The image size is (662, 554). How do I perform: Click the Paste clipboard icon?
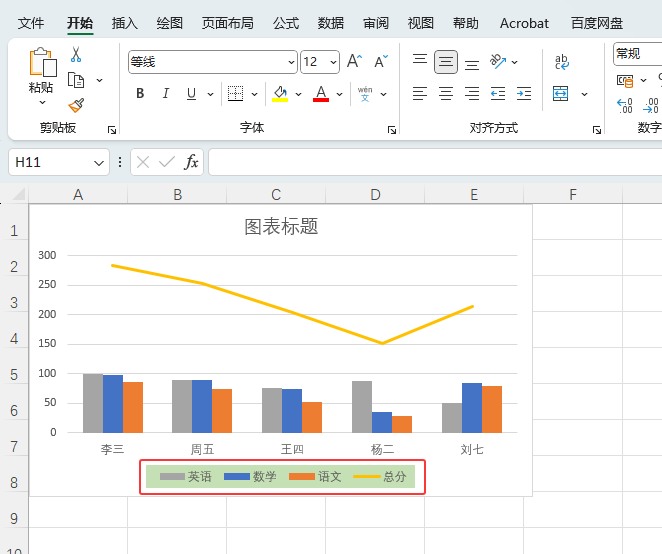click(42, 62)
